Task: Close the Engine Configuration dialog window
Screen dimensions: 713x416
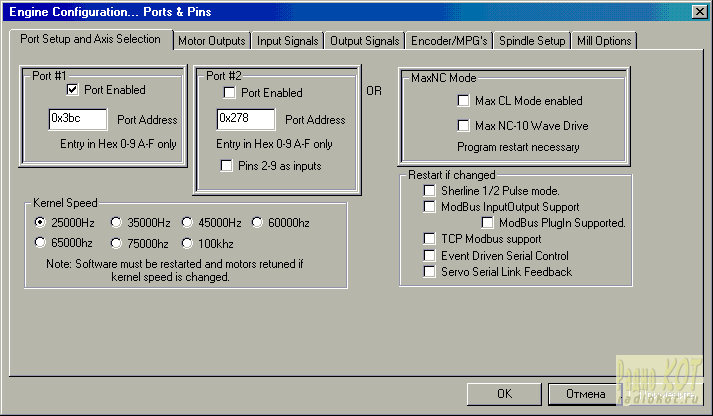Action: (x=699, y=11)
